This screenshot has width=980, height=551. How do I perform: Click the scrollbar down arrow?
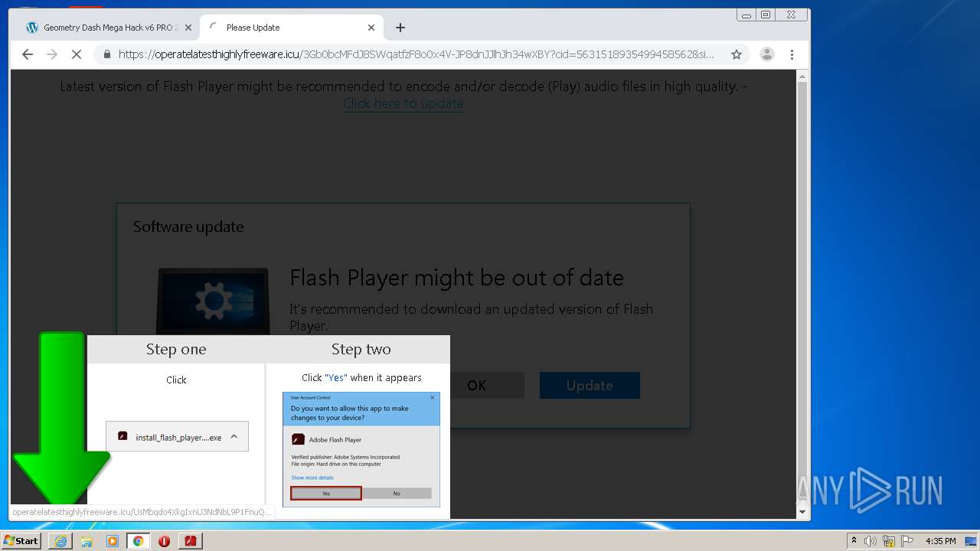point(802,512)
